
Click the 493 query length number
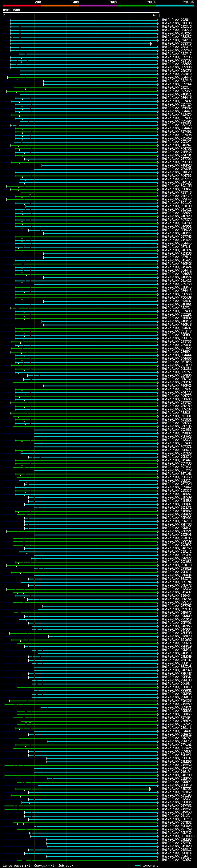[x=155, y=15]
